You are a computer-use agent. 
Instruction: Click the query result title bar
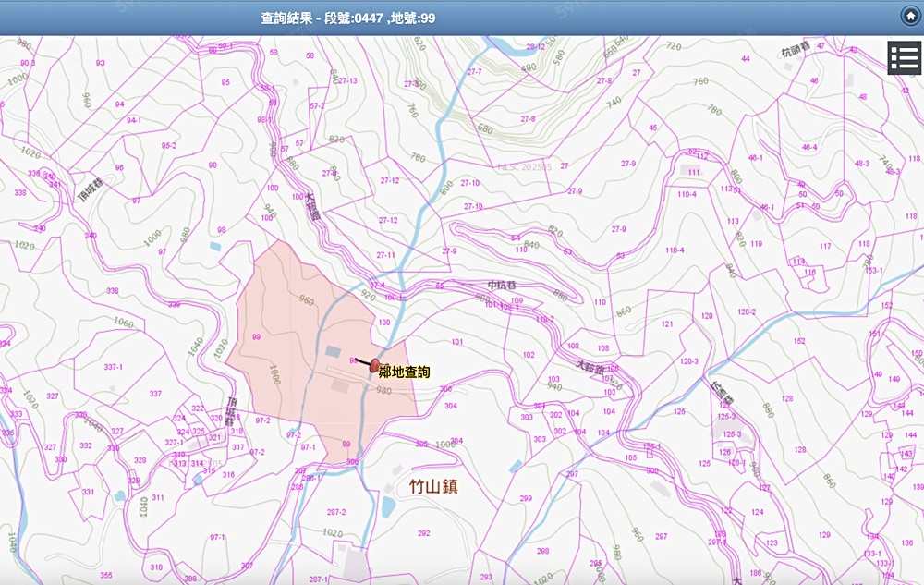pyautogui.click(x=348, y=18)
